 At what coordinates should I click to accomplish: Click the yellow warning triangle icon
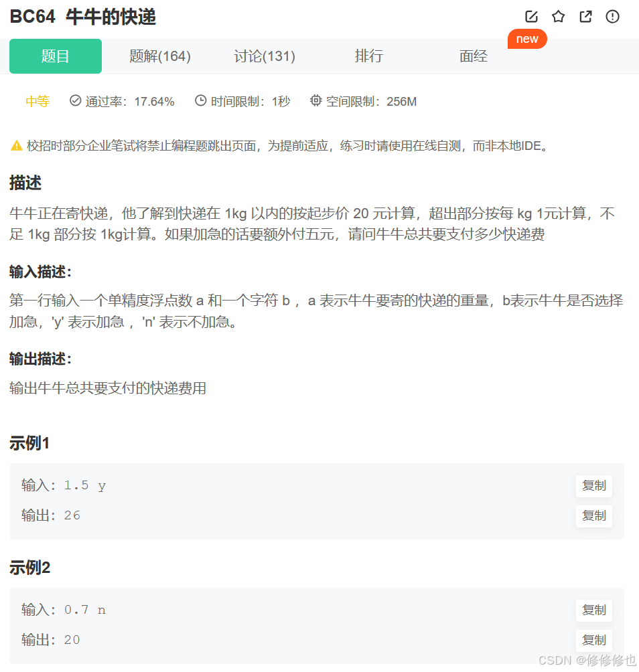coord(16,145)
